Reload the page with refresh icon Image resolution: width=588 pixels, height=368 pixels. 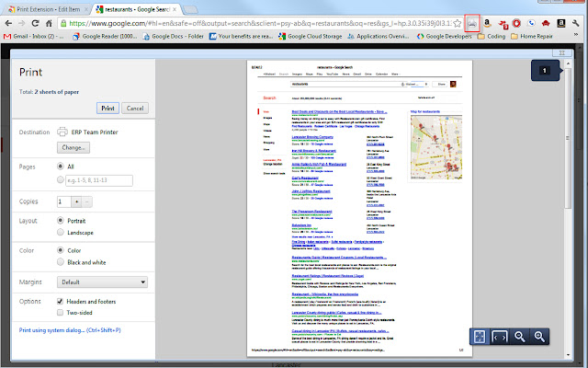(35, 23)
